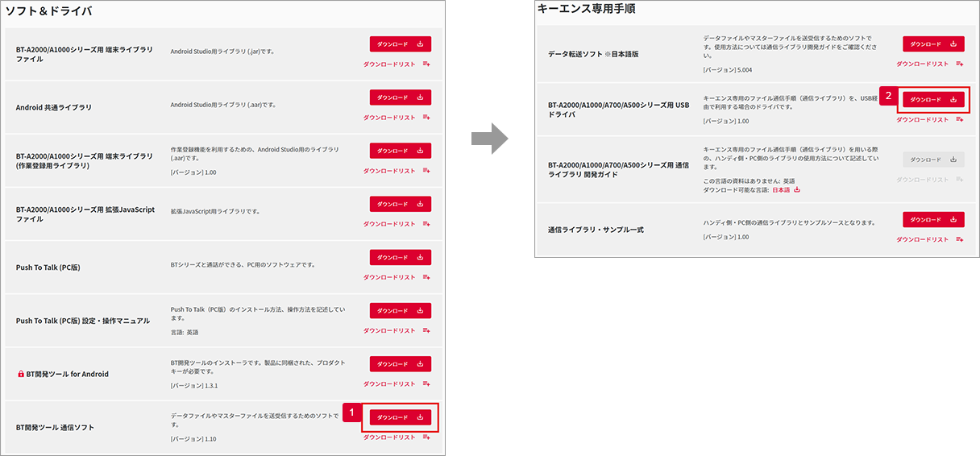Image resolution: width=980 pixels, height=456 pixels.
Task: Click add-to-list icon for BT開発ツール 通信ソフト
Action: [426, 437]
